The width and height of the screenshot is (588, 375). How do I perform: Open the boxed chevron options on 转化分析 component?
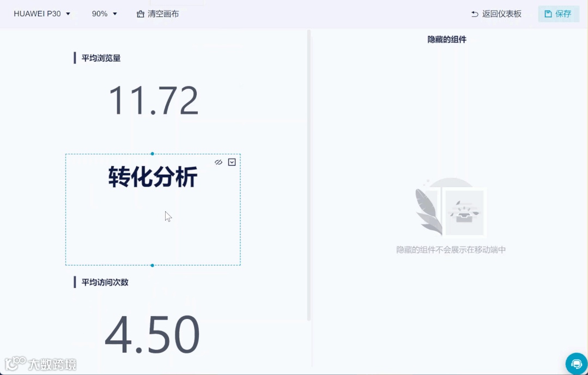click(x=232, y=162)
